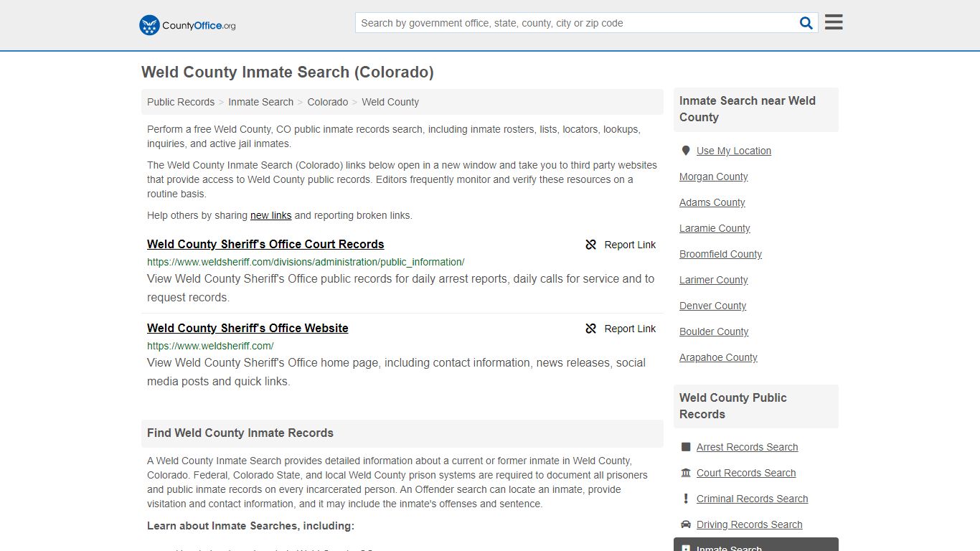980x551 pixels.
Task: Open Laramie County inmate search
Action: tap(715, 228)
